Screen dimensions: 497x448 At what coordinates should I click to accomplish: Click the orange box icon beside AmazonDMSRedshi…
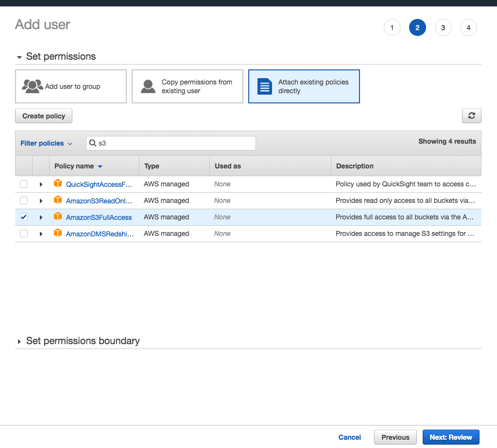58,232
